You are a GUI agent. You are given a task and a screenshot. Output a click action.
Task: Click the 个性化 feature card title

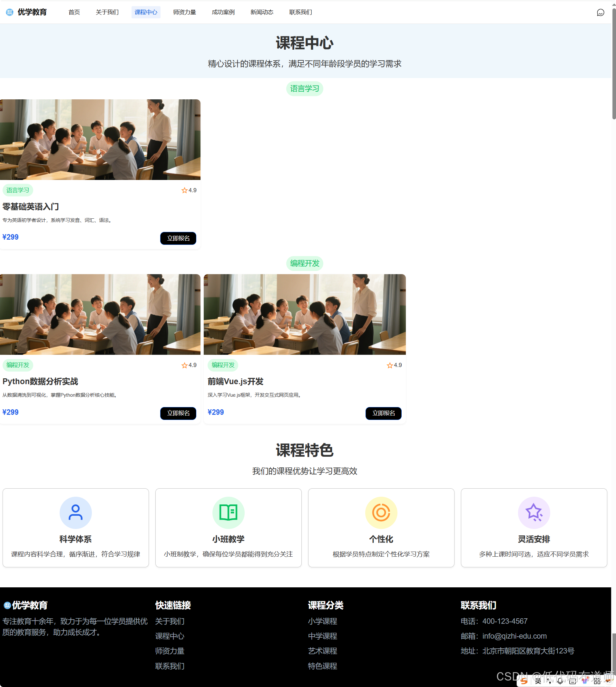click(x=381, y=539)
